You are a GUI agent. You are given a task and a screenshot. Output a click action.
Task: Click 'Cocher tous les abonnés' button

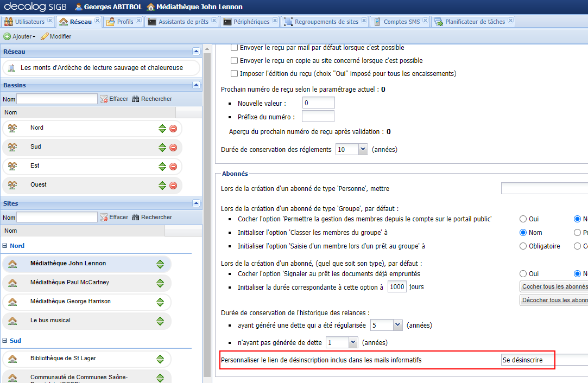pos(554,286)
